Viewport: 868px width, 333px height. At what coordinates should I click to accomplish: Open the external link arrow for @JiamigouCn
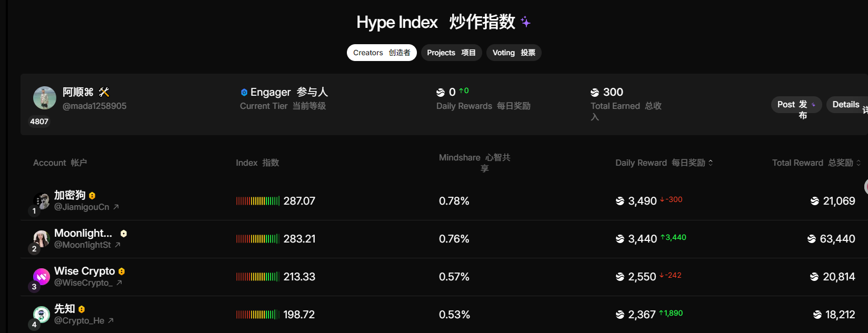tap(116, 207)
